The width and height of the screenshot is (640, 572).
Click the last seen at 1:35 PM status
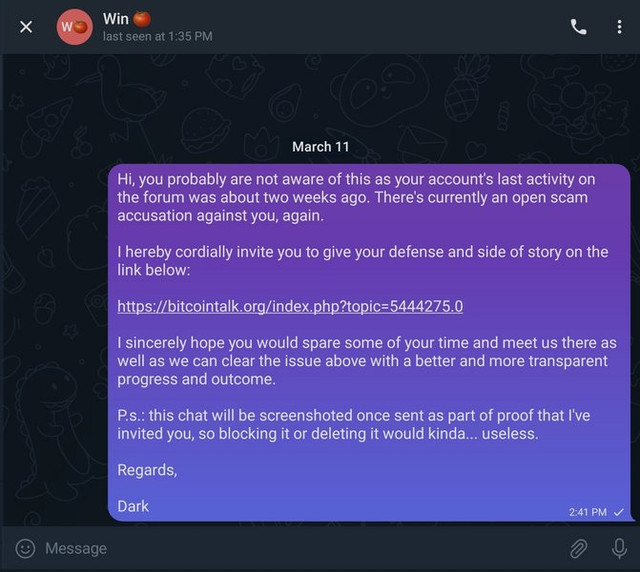point(158,36)
